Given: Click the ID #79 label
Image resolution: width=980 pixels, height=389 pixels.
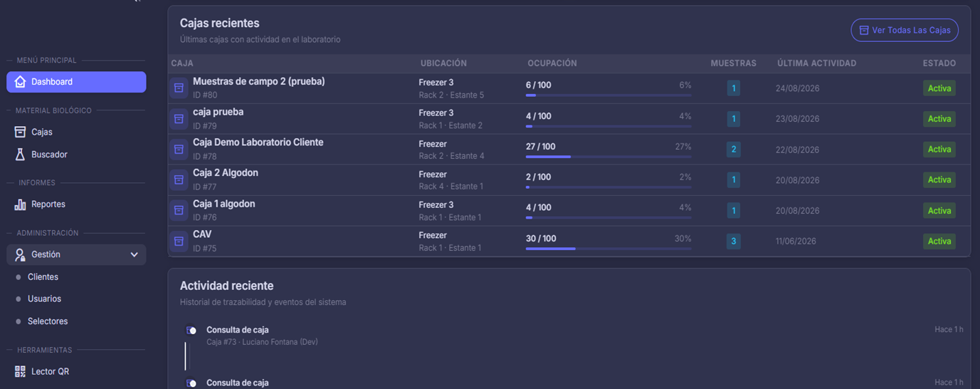Looking at the screenshot, I should [x=205, y=126].
